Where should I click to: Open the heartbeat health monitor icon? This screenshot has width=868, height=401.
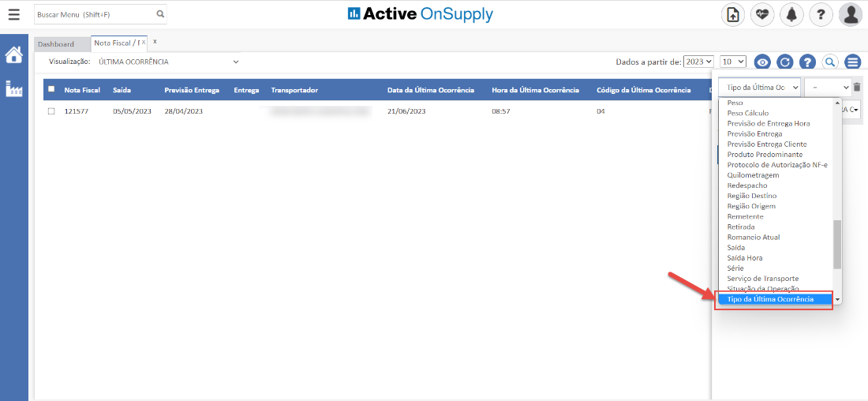pyautogui.click(x=762, y=14)
